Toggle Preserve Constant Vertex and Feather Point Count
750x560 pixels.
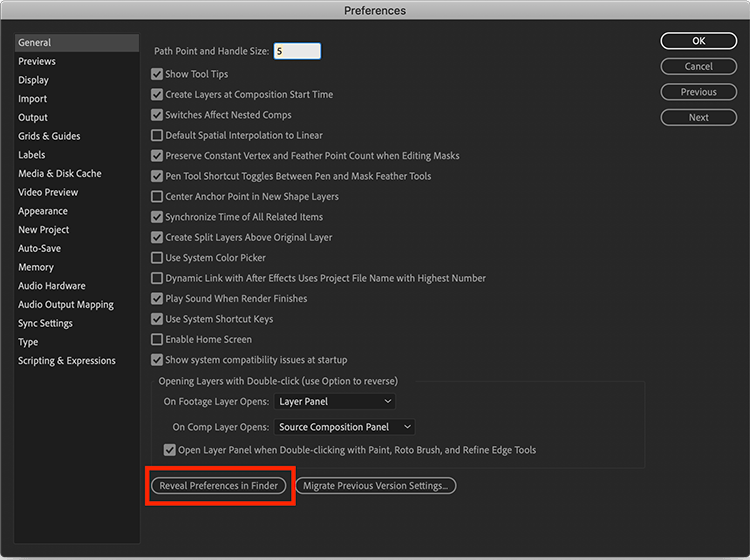pos(157,156)
